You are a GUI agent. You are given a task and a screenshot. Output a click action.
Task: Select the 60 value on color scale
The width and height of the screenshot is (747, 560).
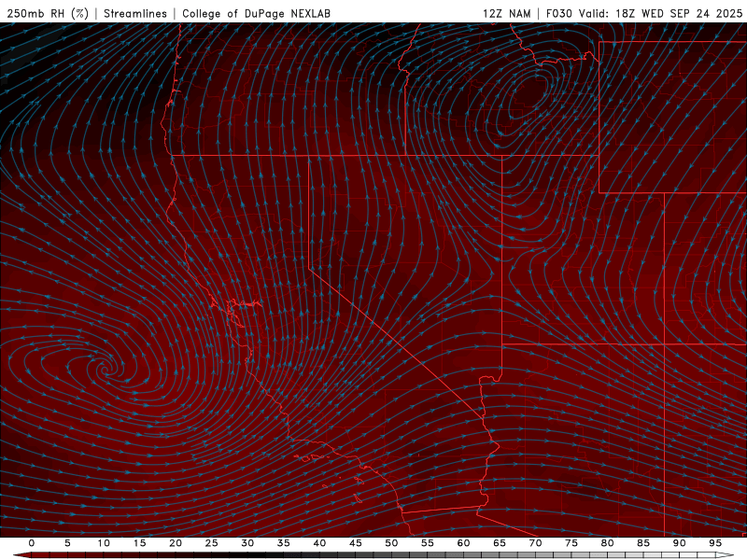click(x=463, y=543)
